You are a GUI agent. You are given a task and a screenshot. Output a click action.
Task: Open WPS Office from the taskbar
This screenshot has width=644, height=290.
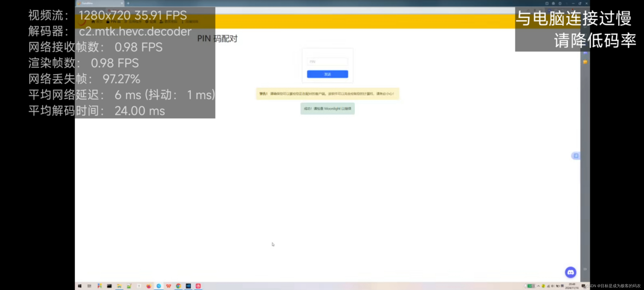pyautogui.click(x=169, y=286)
